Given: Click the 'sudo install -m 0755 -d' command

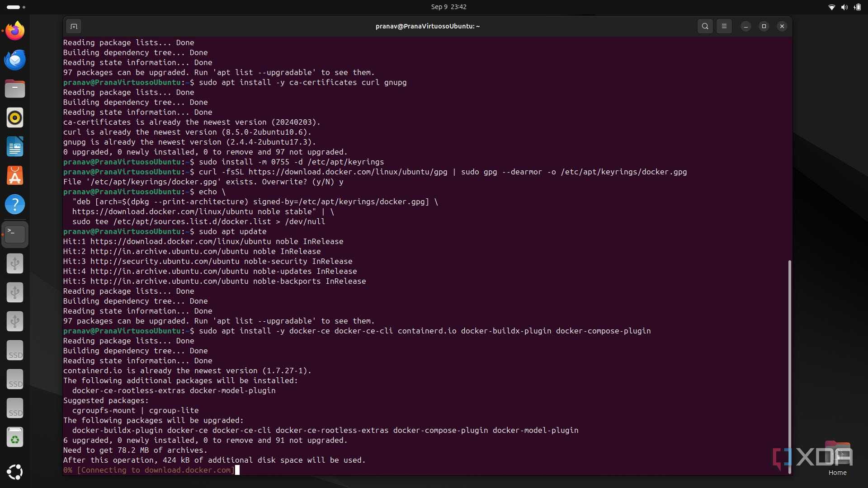Looking at the screenshot, I should click(x=223, y=162).
